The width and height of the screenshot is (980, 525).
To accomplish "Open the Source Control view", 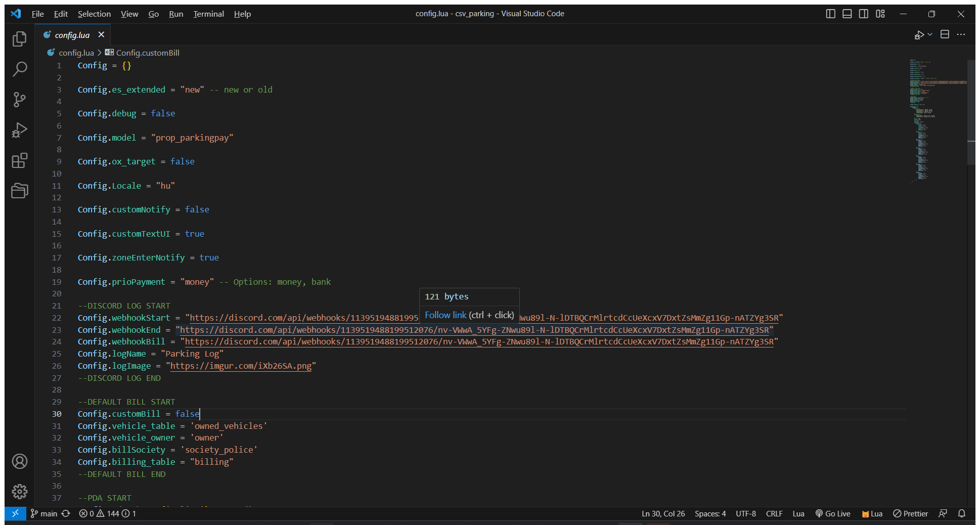I will pyautogui.click(x=19, y=100).
